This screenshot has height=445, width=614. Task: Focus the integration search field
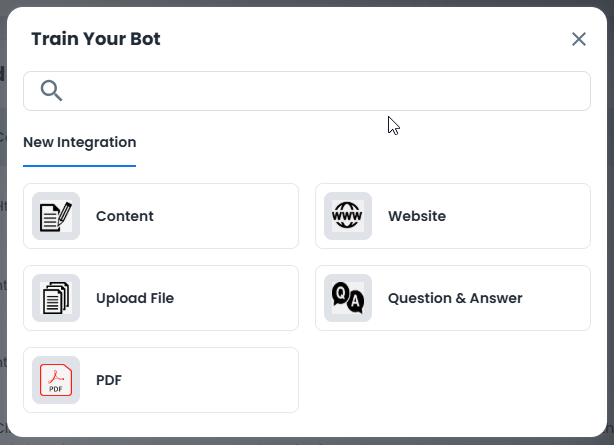pyautogui.click(x=320, y=91)
